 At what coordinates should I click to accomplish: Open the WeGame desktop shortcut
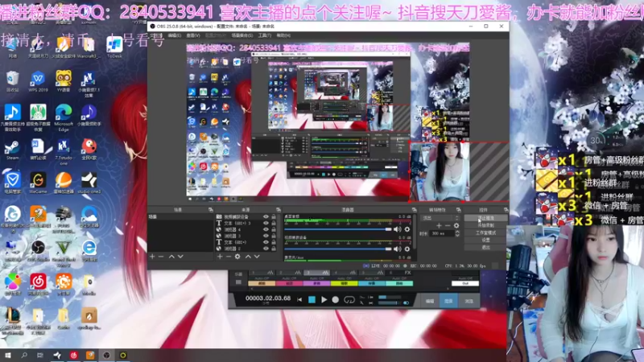[38, 183]
